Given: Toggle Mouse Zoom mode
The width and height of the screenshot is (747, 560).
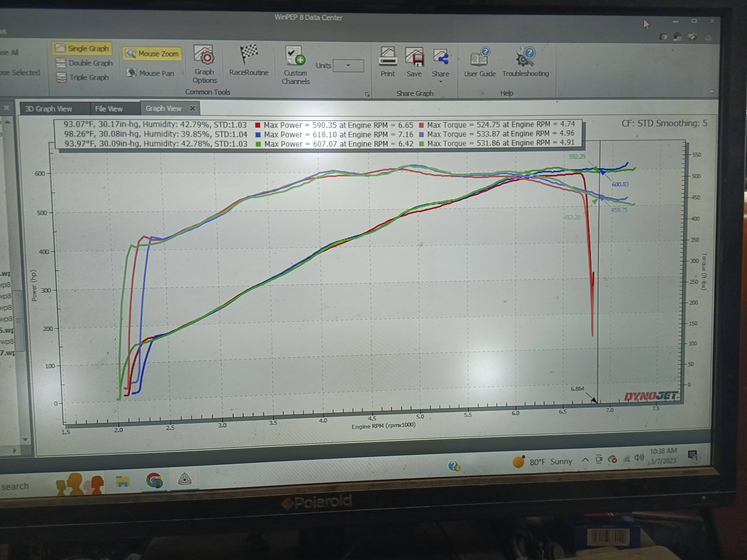Looking at the screenshot, I should [x=152, y=54].
